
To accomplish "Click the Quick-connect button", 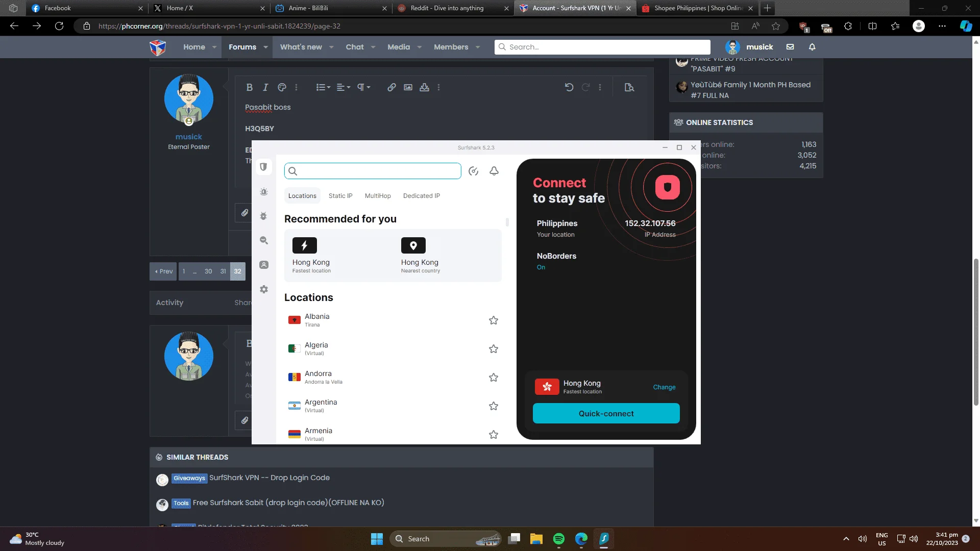I will (606, 414).
